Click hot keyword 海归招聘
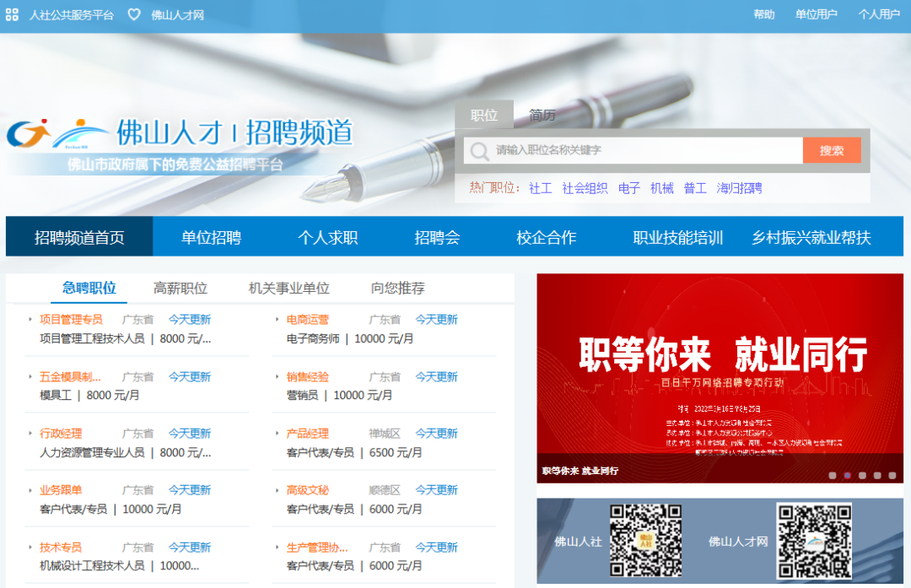Image resolution: width=911 pixels, height=588 pixels. [x=739, y=188]
